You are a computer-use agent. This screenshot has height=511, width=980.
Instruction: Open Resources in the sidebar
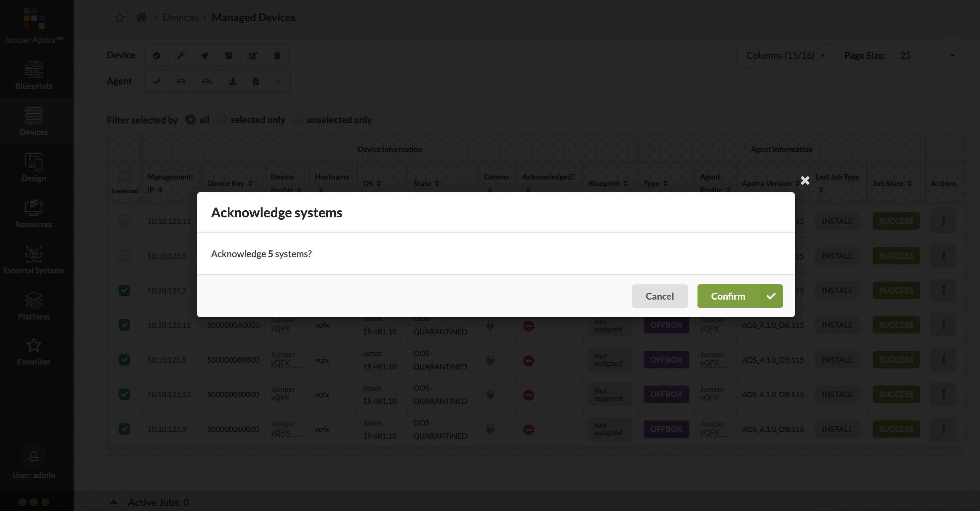(34, 213)
